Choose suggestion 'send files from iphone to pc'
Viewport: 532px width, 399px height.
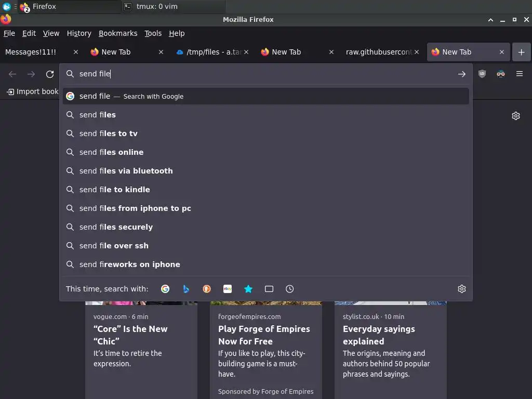coord(265,208)
